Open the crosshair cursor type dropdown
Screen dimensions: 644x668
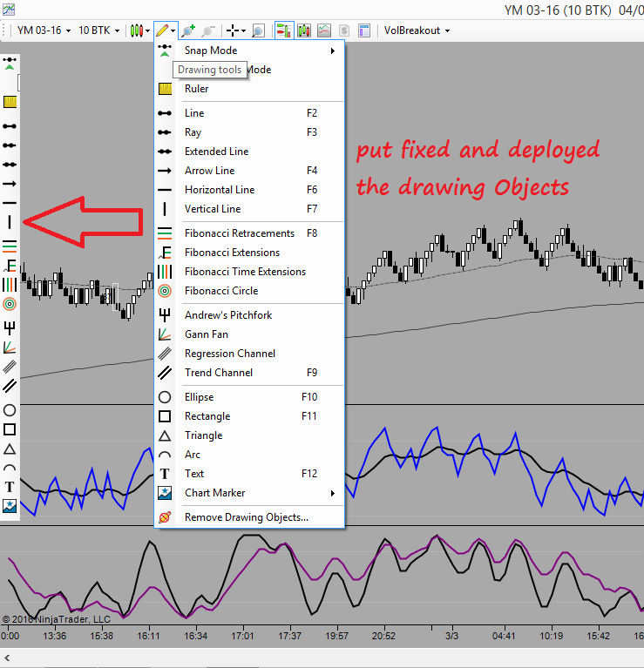point(235,30)
